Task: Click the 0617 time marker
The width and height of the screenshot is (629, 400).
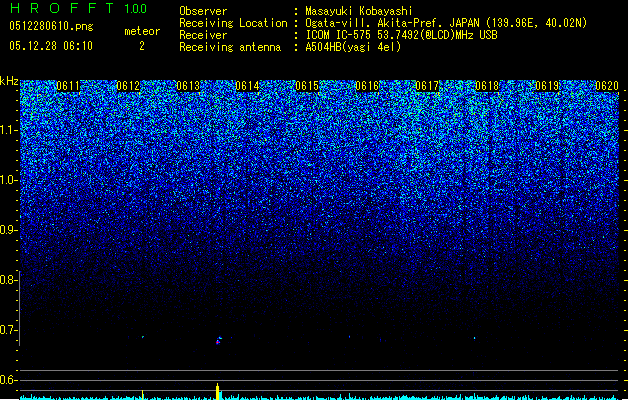Action: [x=427, y=86]
